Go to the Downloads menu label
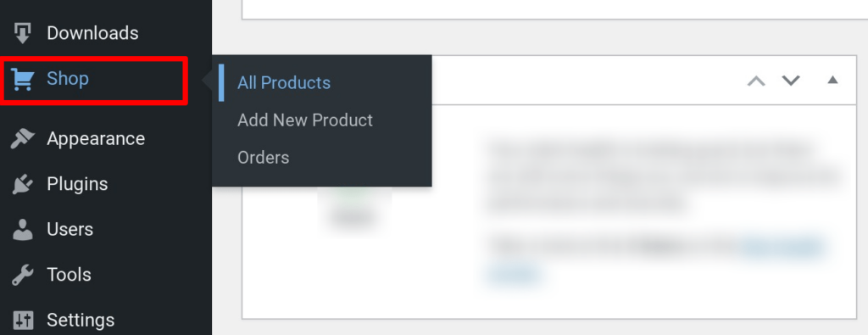The width and height of the screenshot is (868, 335). pyautogui.click(x=92, y=33)
